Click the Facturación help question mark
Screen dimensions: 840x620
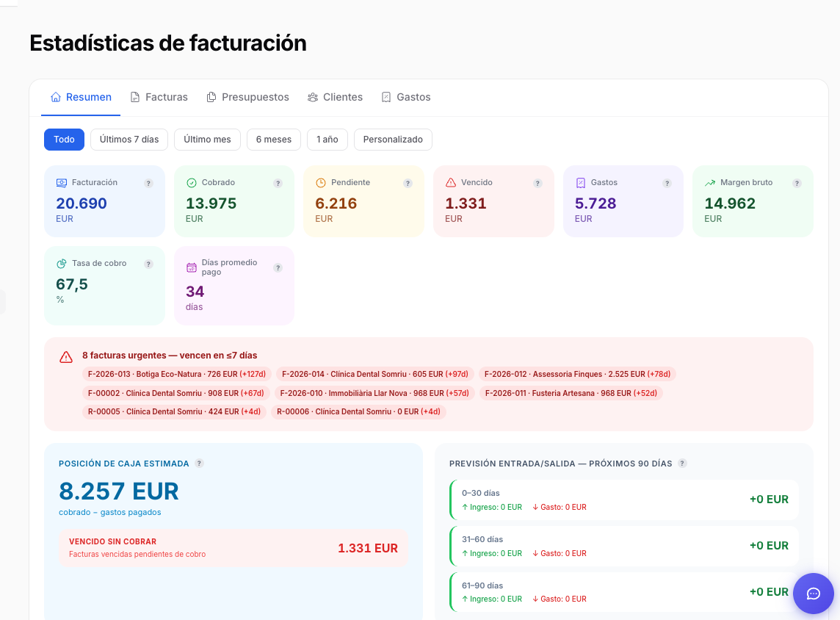[148, 183]
